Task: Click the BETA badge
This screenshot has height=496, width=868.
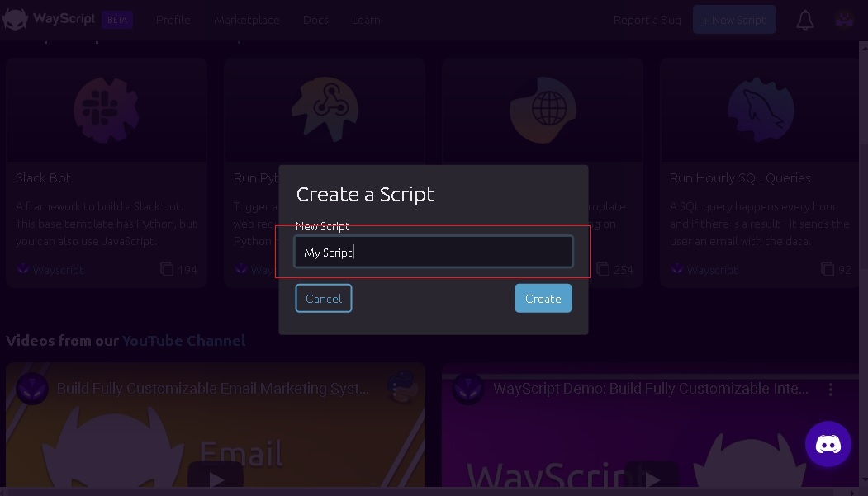Action: pyautogui.click(x=116, y=19)
